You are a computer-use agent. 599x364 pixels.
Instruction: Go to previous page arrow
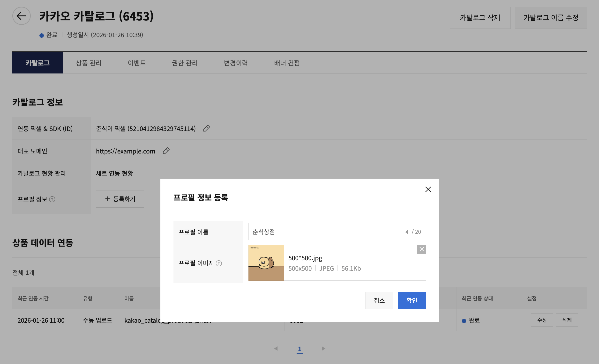(x=276, y=349)
